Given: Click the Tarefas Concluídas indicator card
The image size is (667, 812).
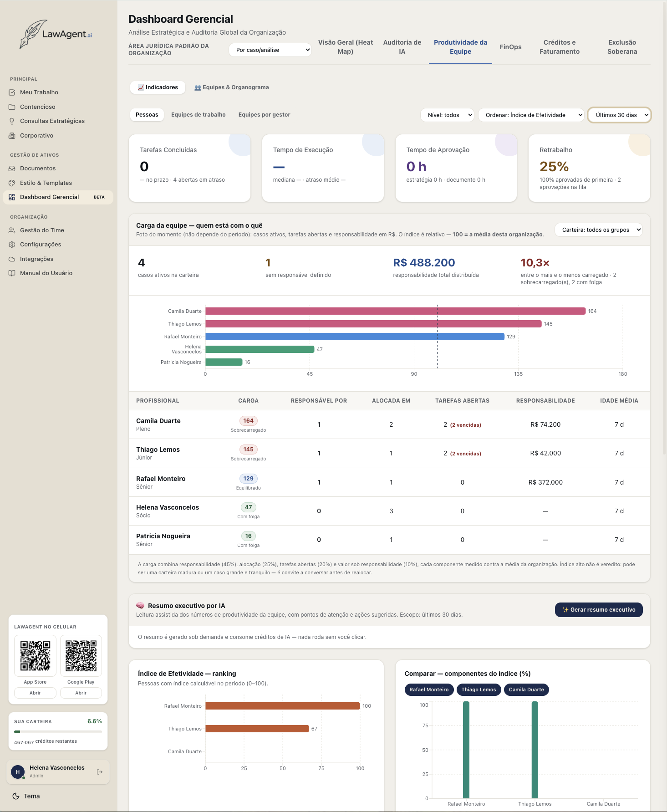Looking at the screenshot, I should coord(190,168).
